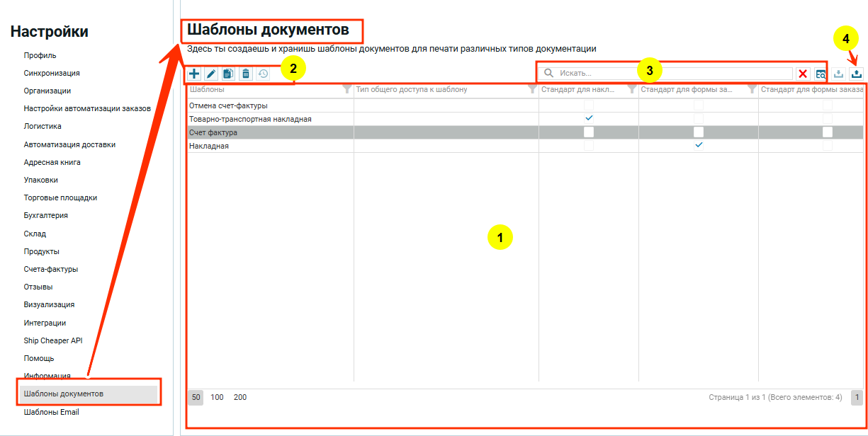This screenshot has width=868, height=436.
Task: Toggle checked box in Накладная row
Action: coord(699,145)
